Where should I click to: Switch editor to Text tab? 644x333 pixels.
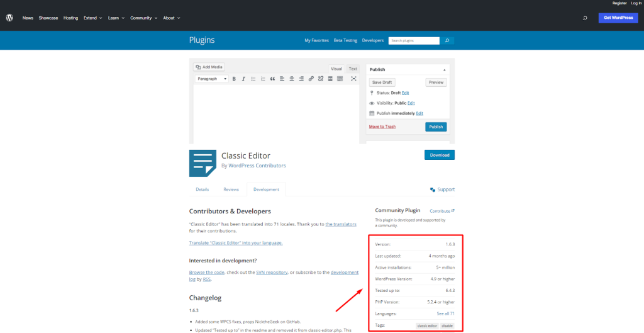click(353, 69)
